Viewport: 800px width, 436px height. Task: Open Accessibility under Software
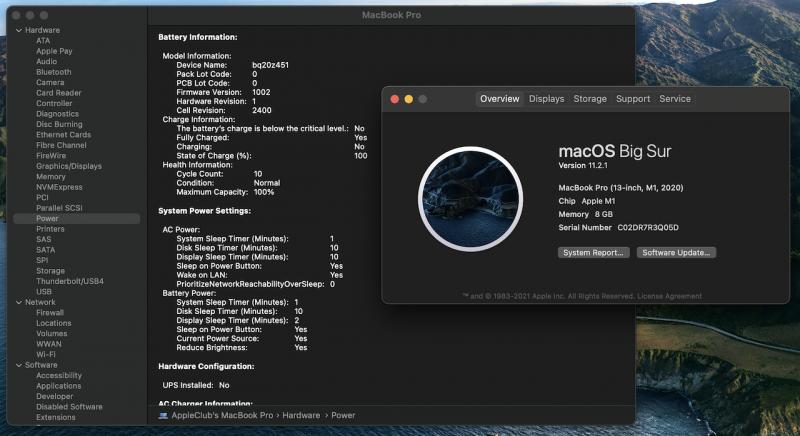59,375
